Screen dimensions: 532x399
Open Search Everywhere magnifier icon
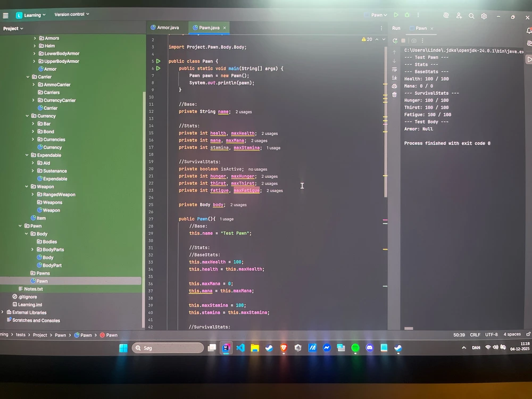[471, 16]
